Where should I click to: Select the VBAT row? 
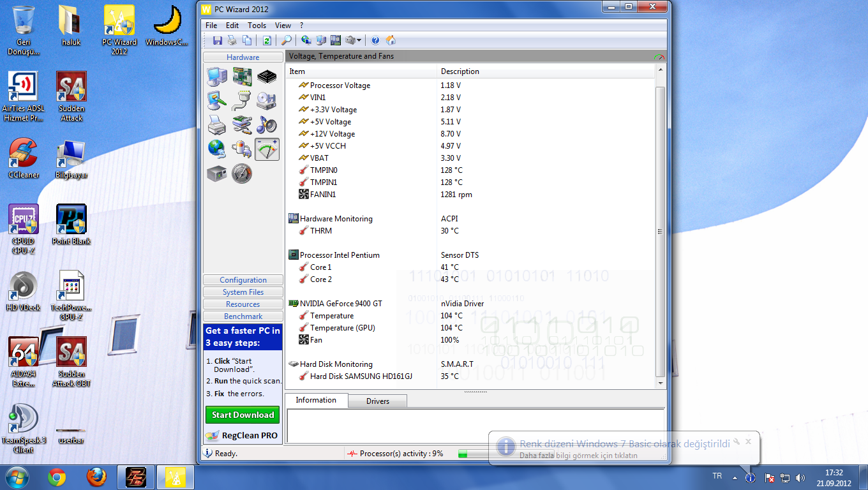[470, 158]
